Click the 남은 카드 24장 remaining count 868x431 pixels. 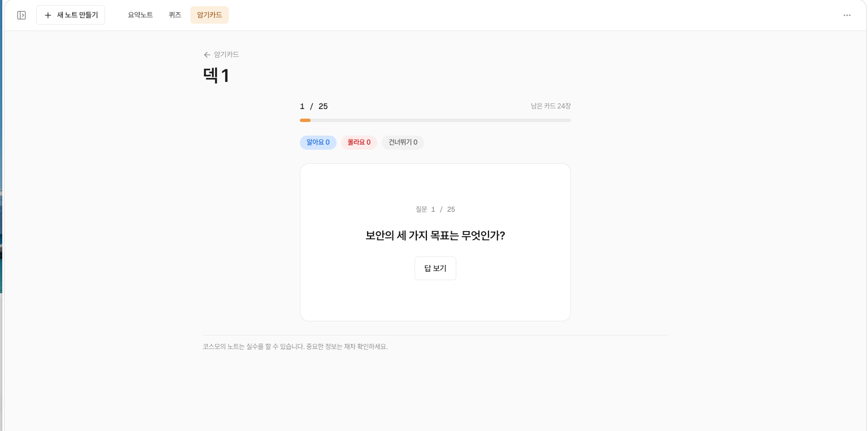(551, 106)
